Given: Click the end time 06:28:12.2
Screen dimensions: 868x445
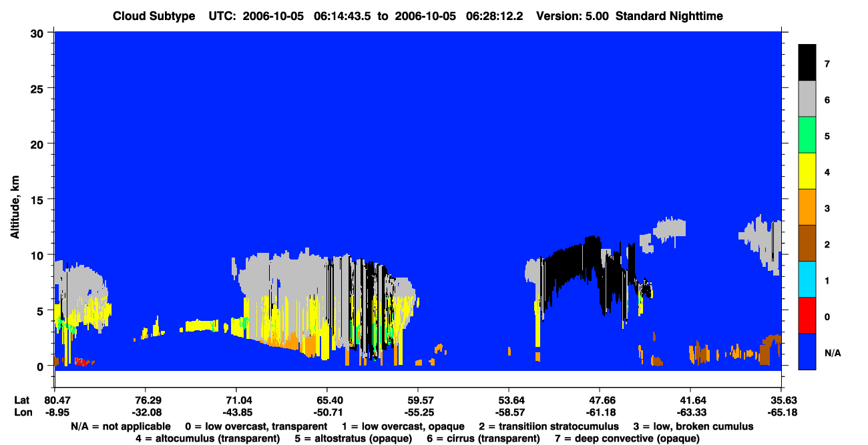Looking at the screenshot, I should pos(494,16).
